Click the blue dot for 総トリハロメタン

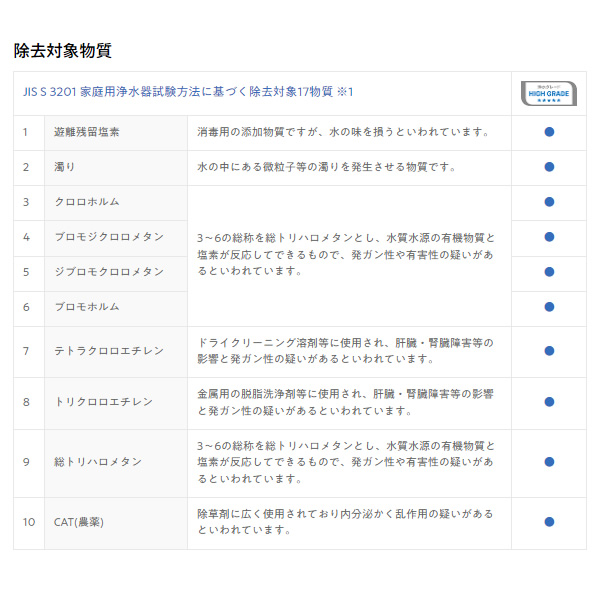pyautogui.click(x=549, y=462)
